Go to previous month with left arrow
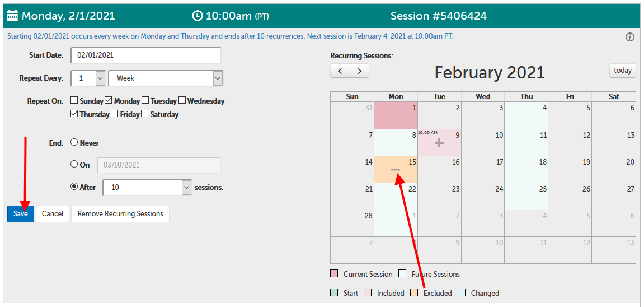Screen dimensions: 644x307 pos(340,71)
